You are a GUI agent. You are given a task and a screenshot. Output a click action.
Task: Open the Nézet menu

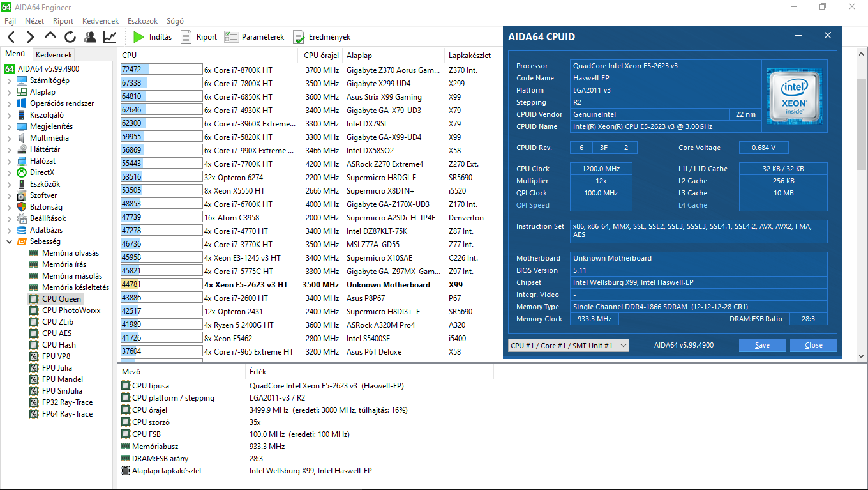[x=34, y=21]
